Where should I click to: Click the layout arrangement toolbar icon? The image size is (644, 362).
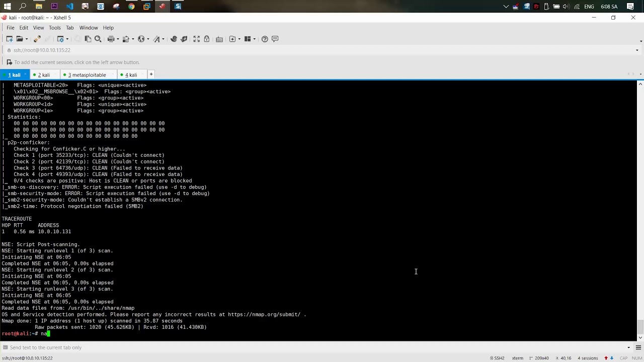coord(248,39)
